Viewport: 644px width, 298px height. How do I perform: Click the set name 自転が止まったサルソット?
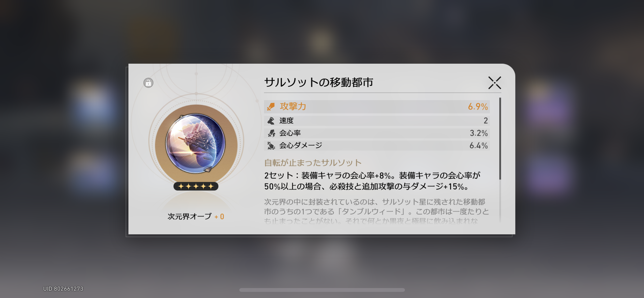(x=313, y=163)
